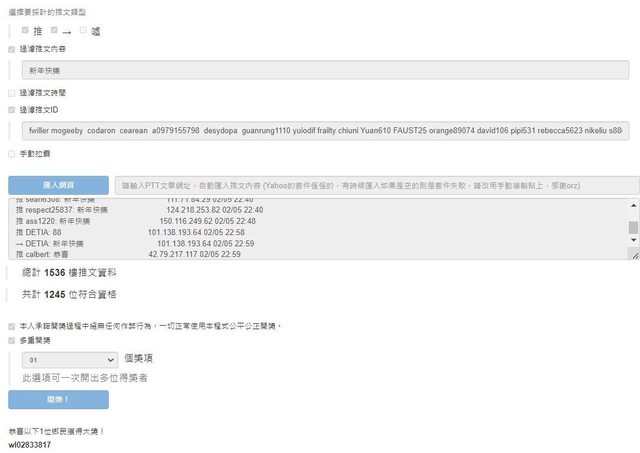Click the scrollbar thumb in comment list

633,227
